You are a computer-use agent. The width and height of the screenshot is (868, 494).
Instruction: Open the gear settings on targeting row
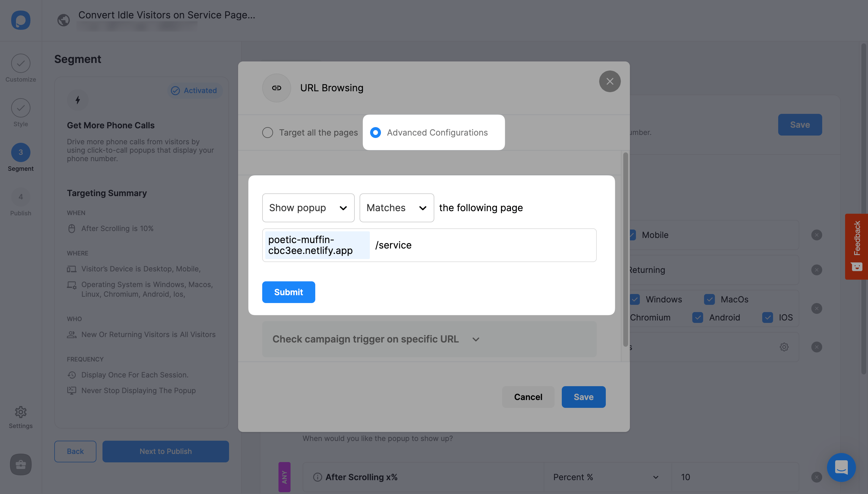click(x=784, y=347)
